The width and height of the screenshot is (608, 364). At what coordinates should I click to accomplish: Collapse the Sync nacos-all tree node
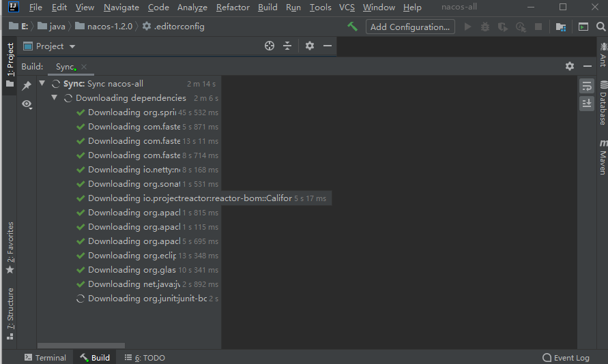point(42,83)
